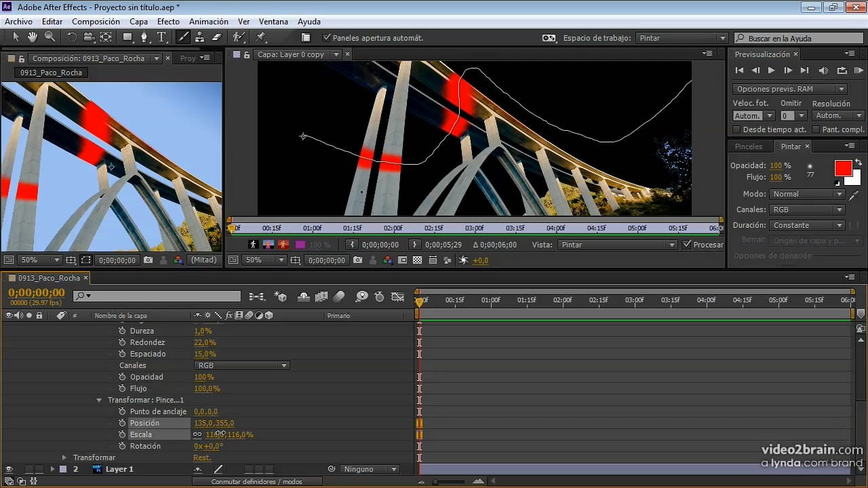The width and height of the screenshot is (868, 488).
Task: Select the Clone Stamp tool
Action: 199,37
